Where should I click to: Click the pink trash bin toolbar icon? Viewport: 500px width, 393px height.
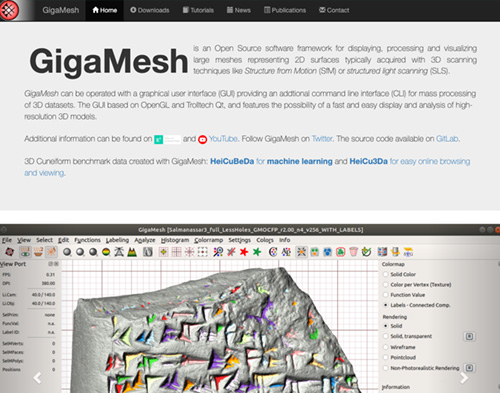pyautogui.click(x=353, y=252)
